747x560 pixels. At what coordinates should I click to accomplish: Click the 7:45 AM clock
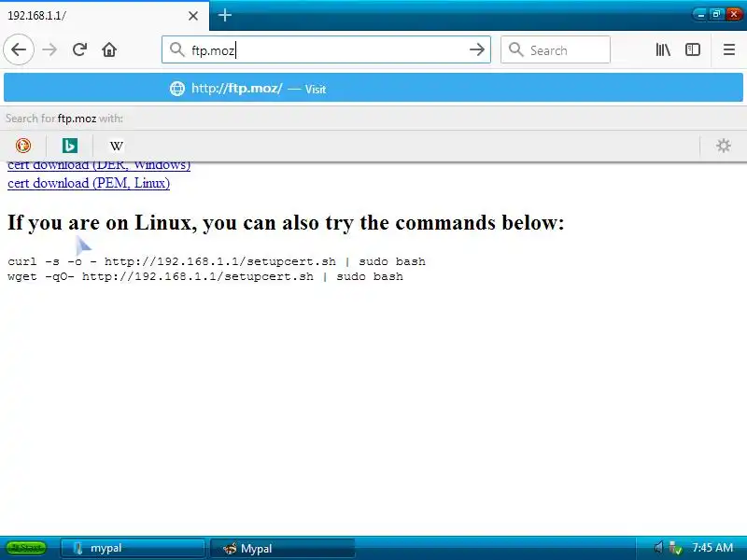pos(712,548)
